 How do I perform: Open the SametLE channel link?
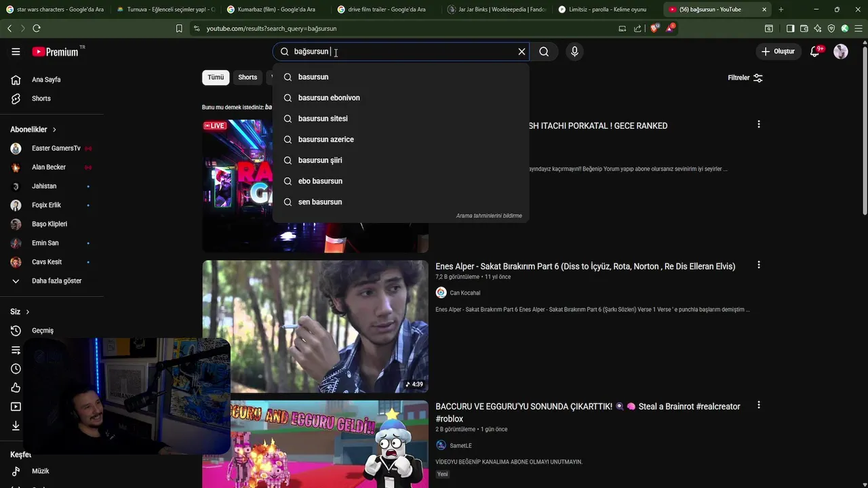460,445
